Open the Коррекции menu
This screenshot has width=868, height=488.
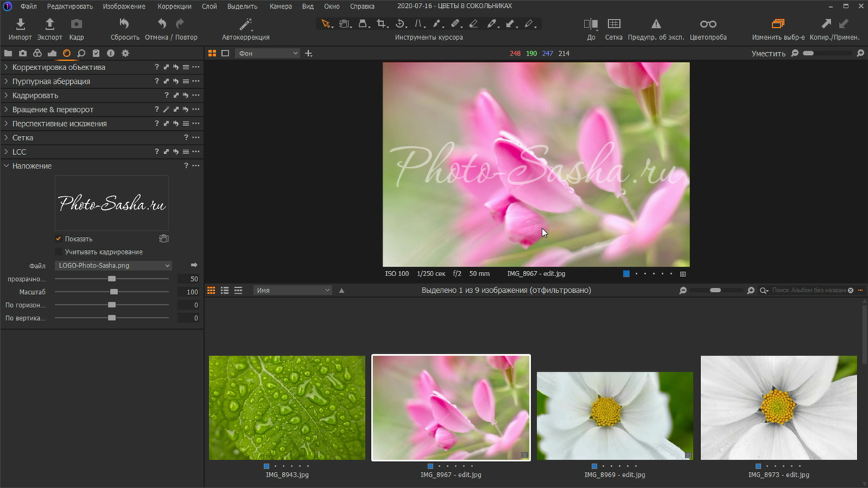click(174, 7)
